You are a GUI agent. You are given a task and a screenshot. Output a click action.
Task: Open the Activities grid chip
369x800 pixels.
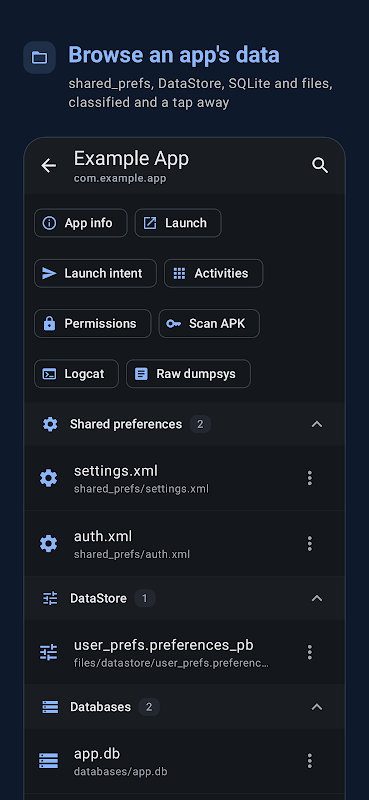click(214, 273)
